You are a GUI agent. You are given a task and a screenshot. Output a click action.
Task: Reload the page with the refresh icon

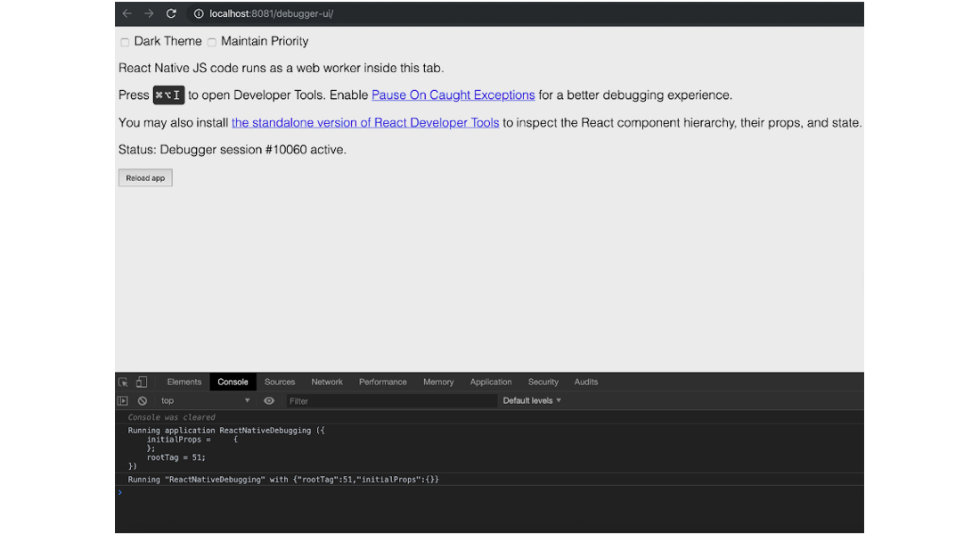(x=171, y=13)
